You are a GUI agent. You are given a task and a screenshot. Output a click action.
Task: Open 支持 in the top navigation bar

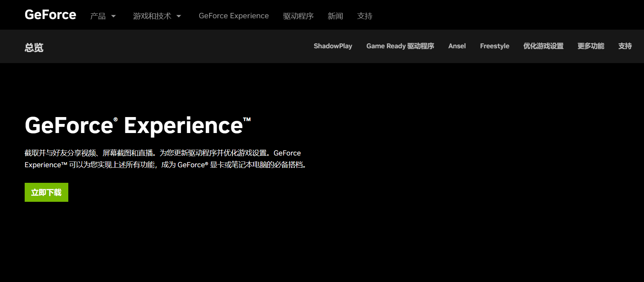point(365,16)
